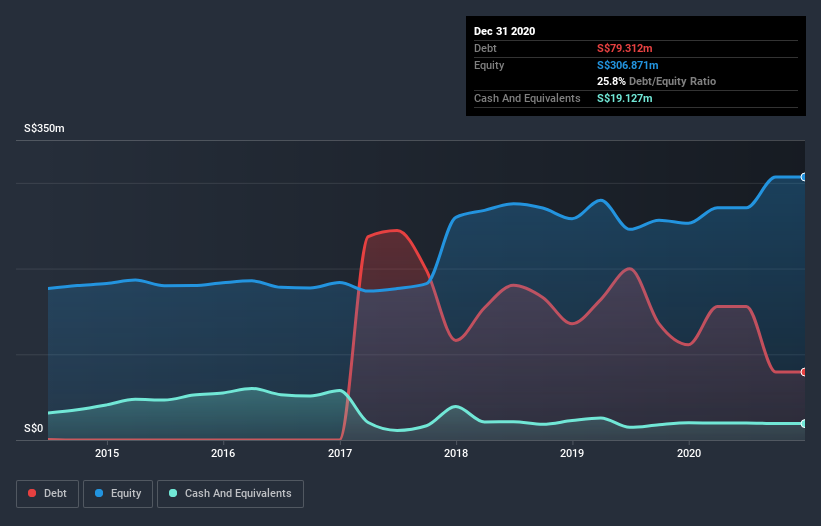Select the S$79.312m debt value

(625, 48)
